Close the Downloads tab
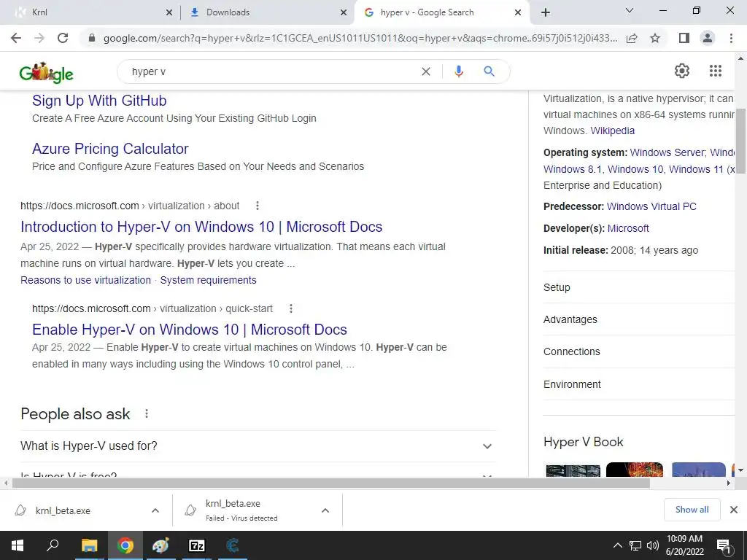The height and width of the screenshot is (560, 747). 344,12
